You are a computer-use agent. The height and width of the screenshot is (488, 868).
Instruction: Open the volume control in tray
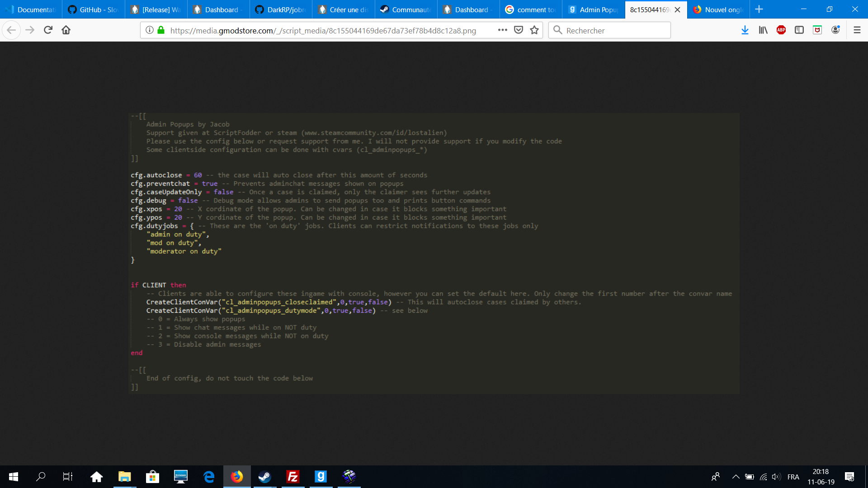coord(776,477)
